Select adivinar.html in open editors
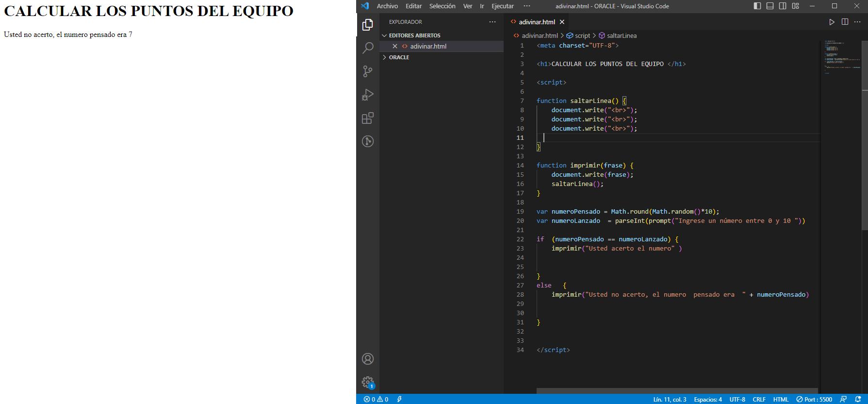868x404 pixels. coord(442,46)
